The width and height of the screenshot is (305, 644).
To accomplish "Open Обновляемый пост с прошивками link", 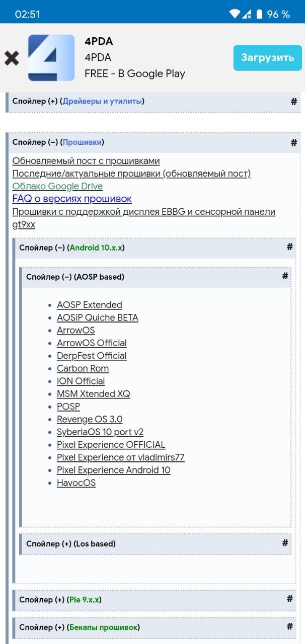I will 86,161.
